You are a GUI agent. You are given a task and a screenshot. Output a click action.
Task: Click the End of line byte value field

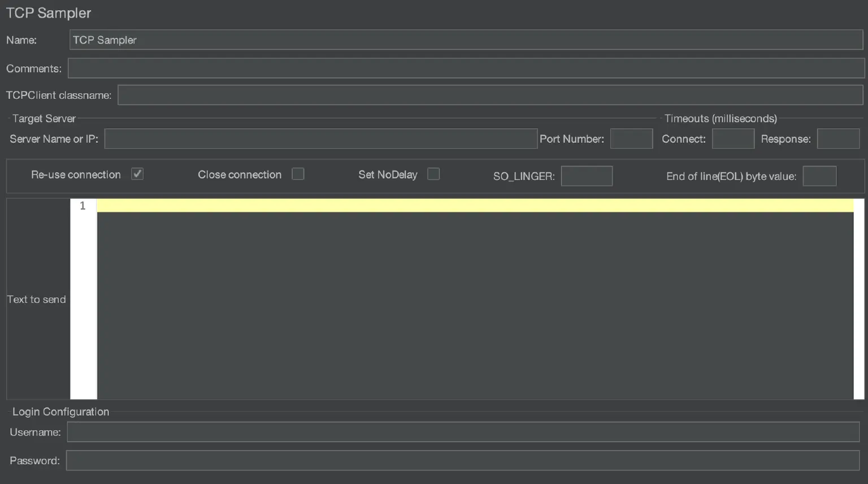[819, 176]
